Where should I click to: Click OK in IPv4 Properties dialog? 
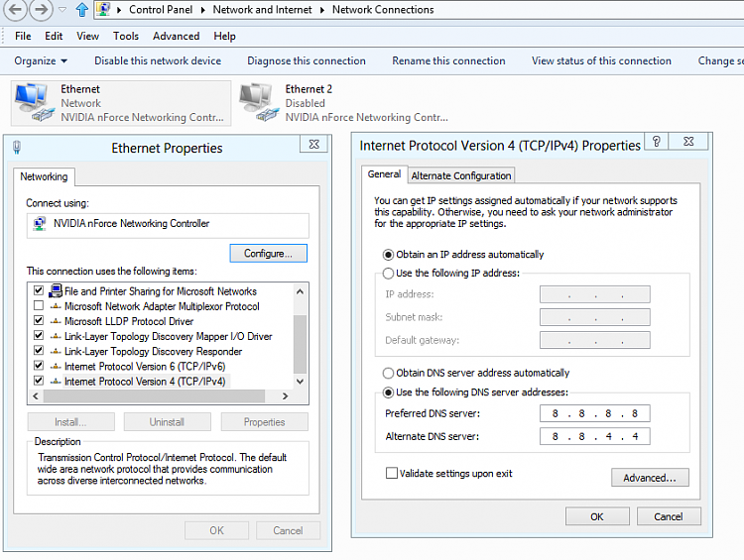(x=597, y=516)
